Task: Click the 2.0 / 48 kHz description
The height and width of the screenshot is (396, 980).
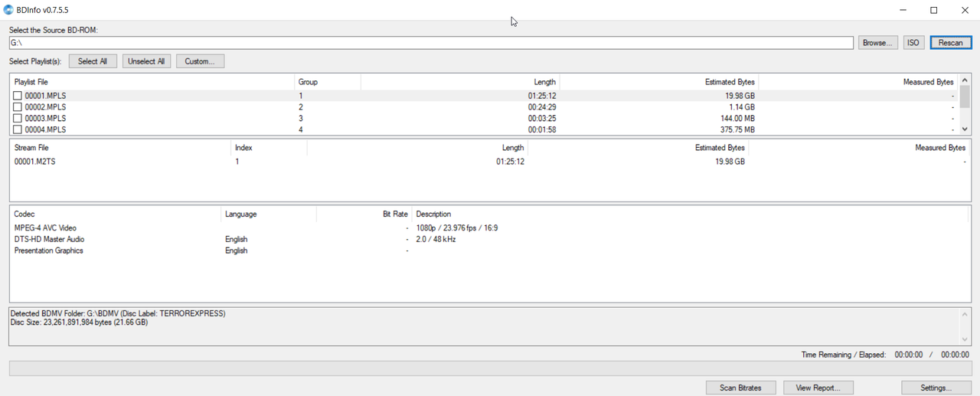Action: click(436, 239)
